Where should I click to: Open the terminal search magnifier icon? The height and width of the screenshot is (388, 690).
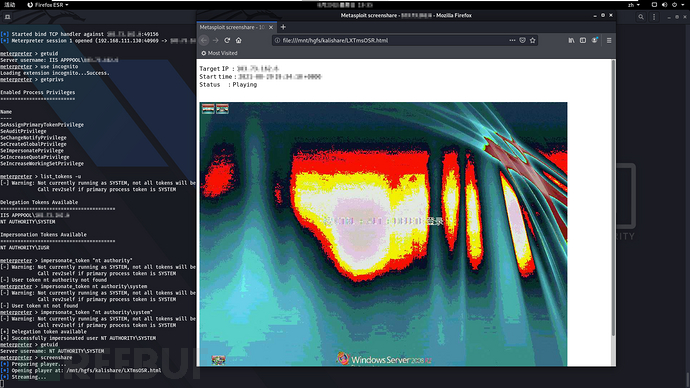tap(641, 17)
